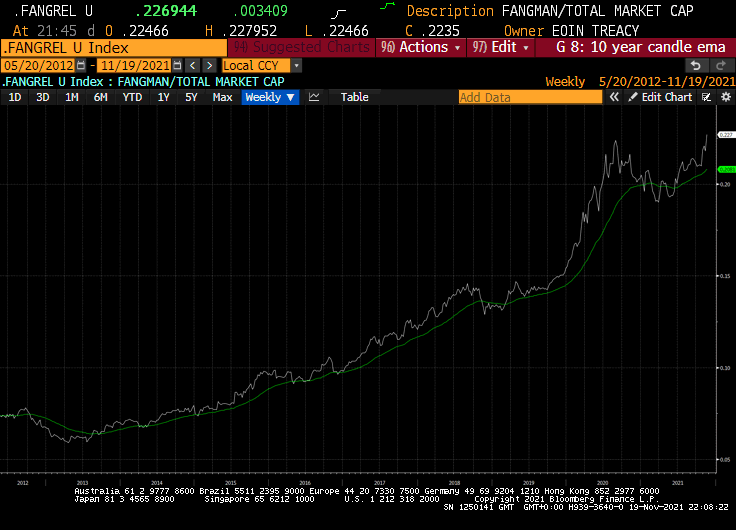Switch to the Table view

pyautogui.click(x=354, y=97)
